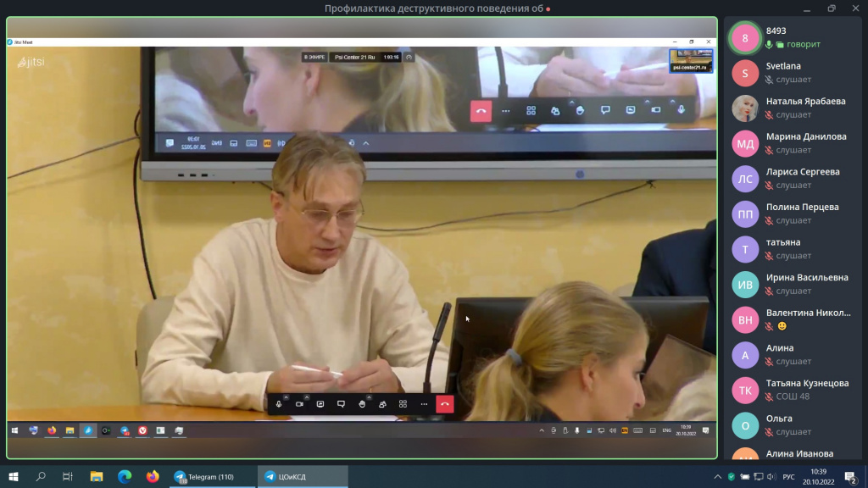Select participant татьяна
This screenshot has width=868, height=488.
tap(793, 249)
